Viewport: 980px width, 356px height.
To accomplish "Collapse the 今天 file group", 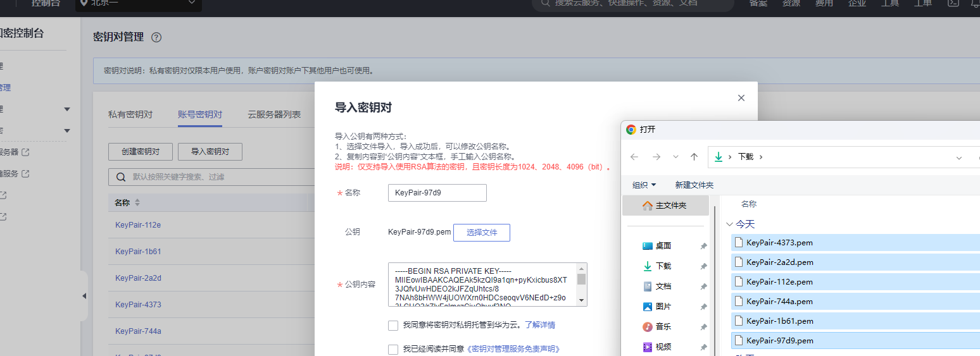I will (730, 224).
